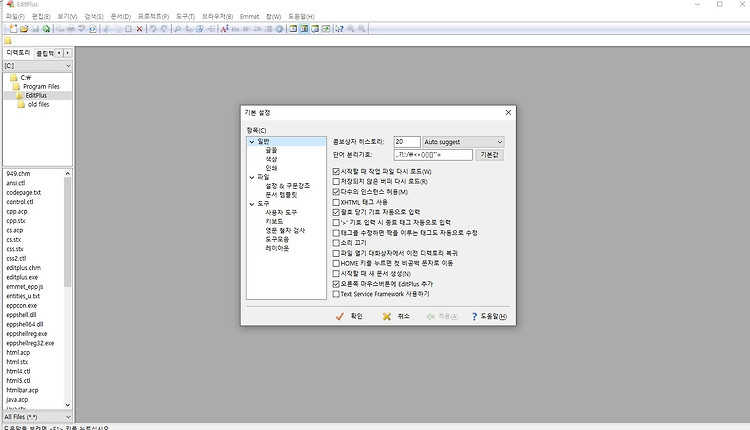Viewport: 750px width, 430px height.
Task: Enable XHTML 태그 사용 checkbox
Action: pyautogui.click(x=336, y=202)
